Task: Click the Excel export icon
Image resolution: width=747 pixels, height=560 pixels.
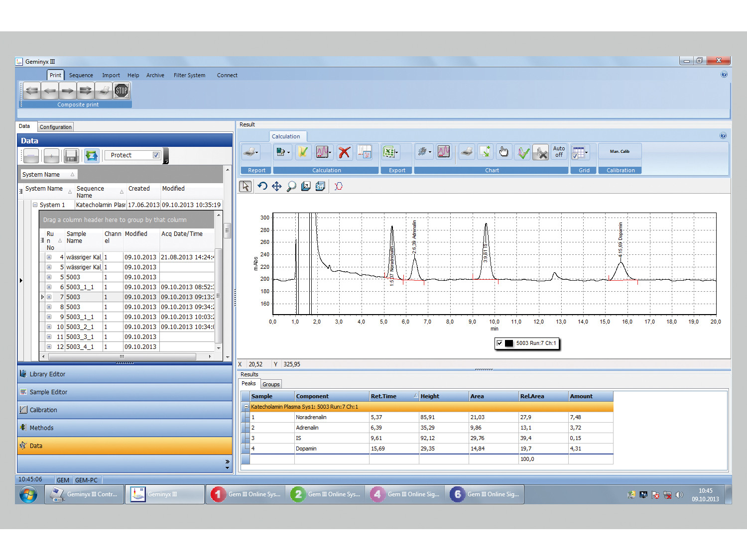Action: coord(390,152)
